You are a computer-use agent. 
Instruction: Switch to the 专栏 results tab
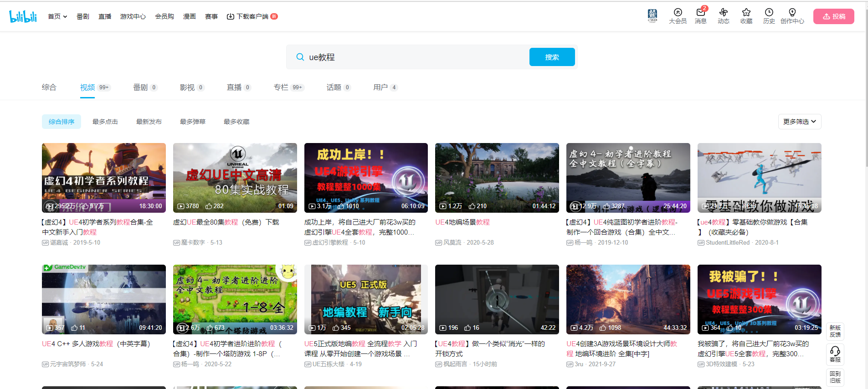coord(288,87)
